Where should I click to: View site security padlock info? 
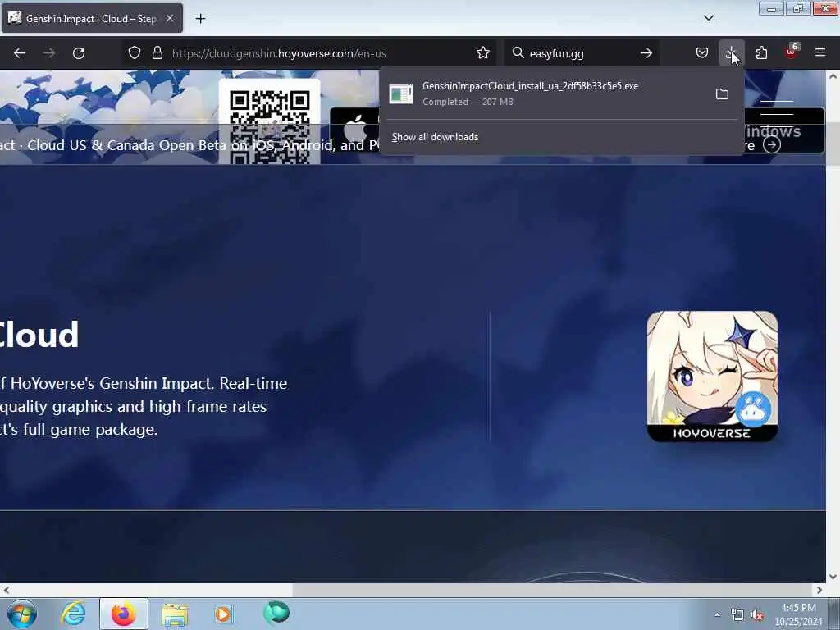[157, 53]
